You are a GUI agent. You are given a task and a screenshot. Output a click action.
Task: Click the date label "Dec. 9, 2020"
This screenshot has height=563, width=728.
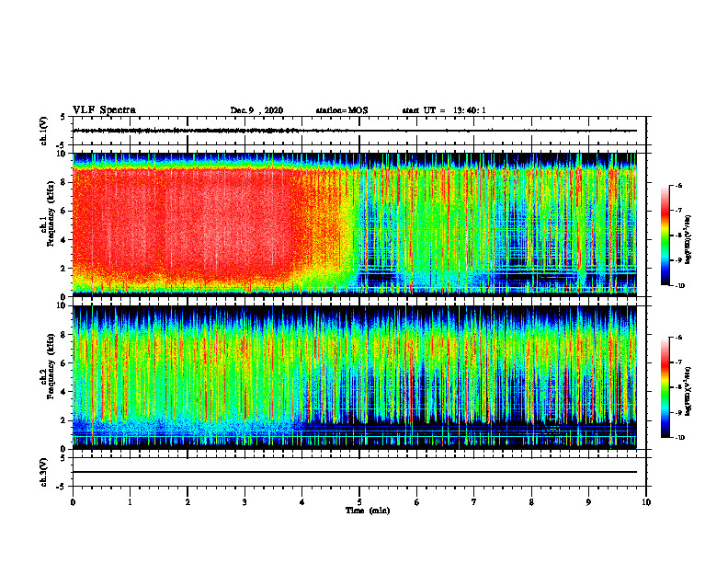coord(256,110)
